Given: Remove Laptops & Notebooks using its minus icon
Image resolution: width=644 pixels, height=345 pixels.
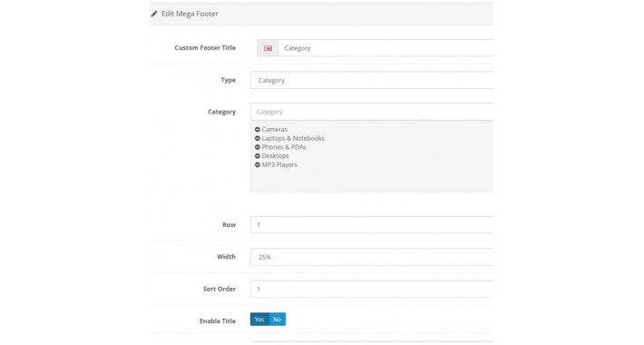Looking at the screenshot, I should 258,138.
